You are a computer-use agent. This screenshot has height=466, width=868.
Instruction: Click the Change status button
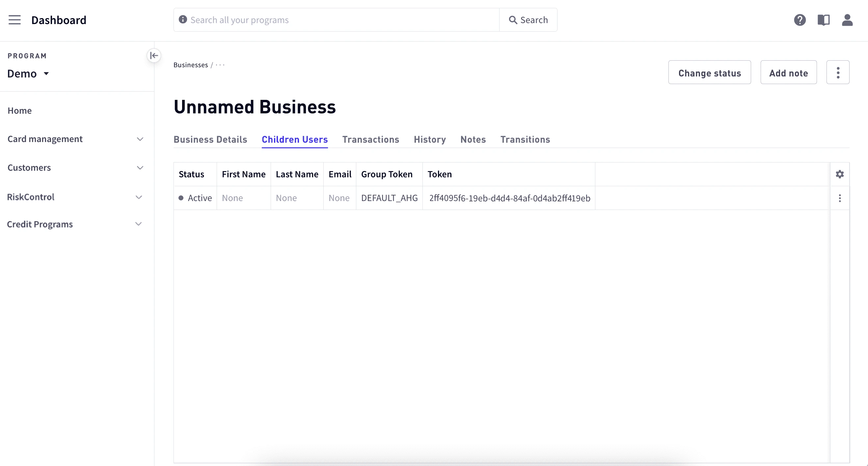pyautogui.click(x=710, y=73)
